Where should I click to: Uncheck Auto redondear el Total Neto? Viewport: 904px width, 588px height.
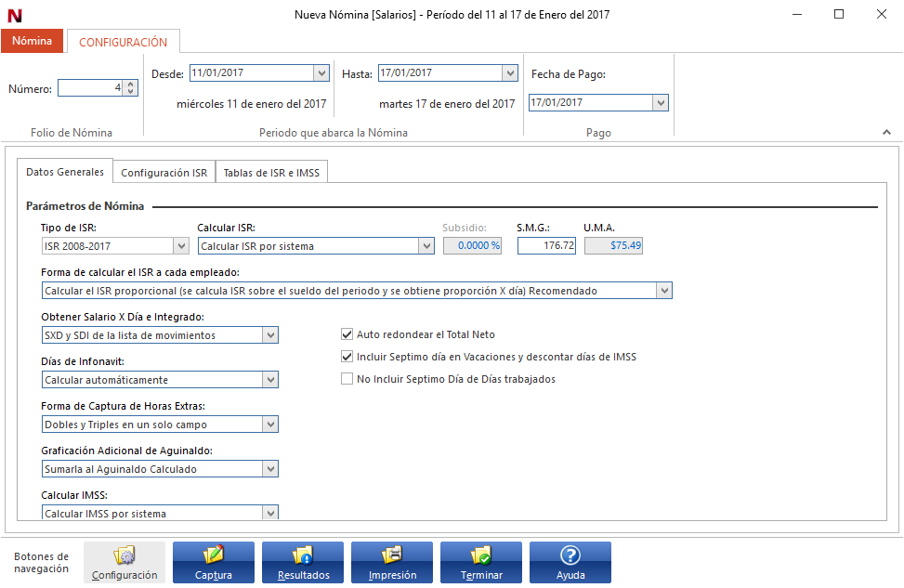[347, 334]
